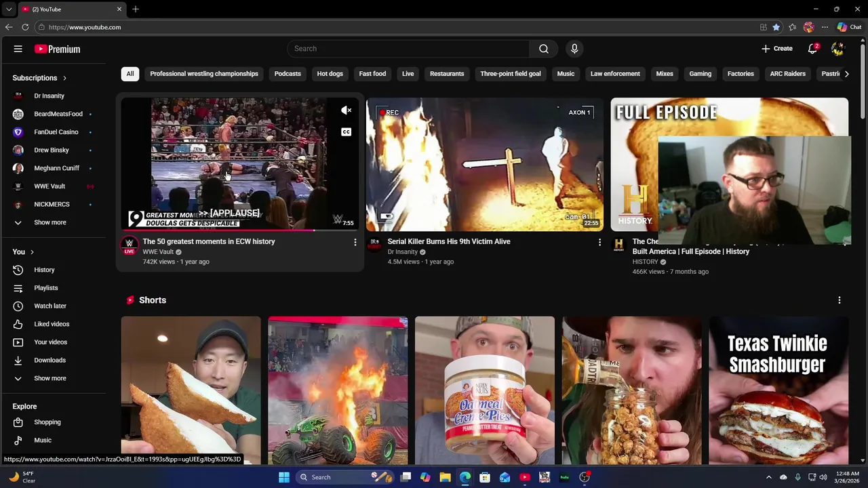This screenshot has height=488, width=868.
Task: Click the HISTORY channel avatar
Action: [618, 245]
